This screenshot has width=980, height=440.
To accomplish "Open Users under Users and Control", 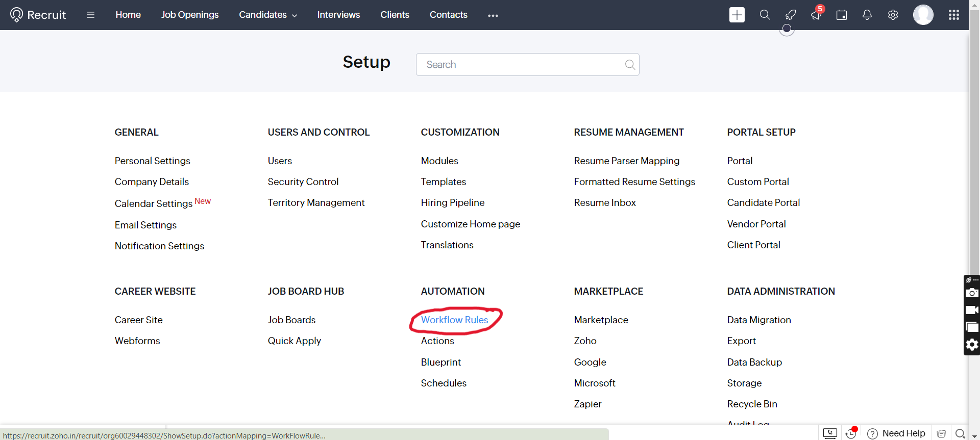I will click(280, 161).
